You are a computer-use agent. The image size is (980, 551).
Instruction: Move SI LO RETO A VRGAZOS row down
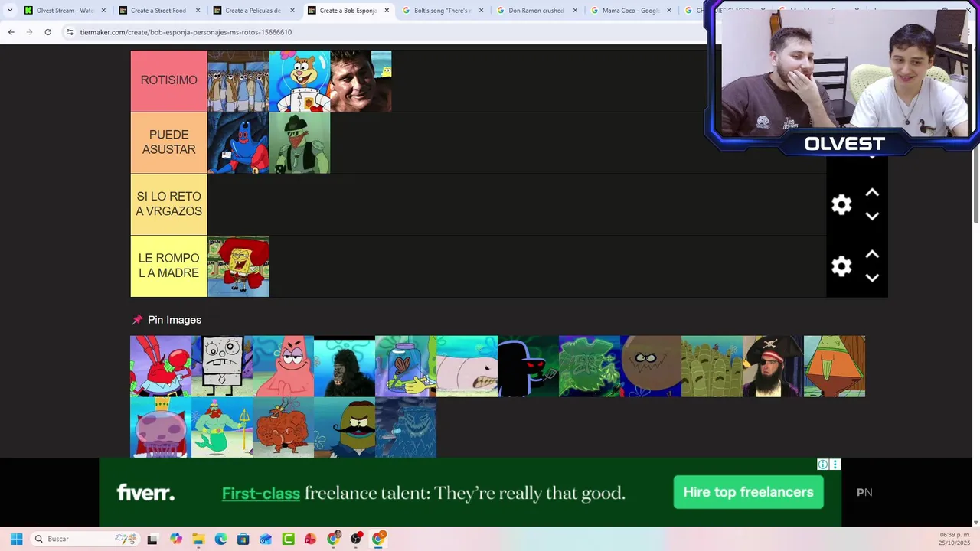tap(872, 217)
